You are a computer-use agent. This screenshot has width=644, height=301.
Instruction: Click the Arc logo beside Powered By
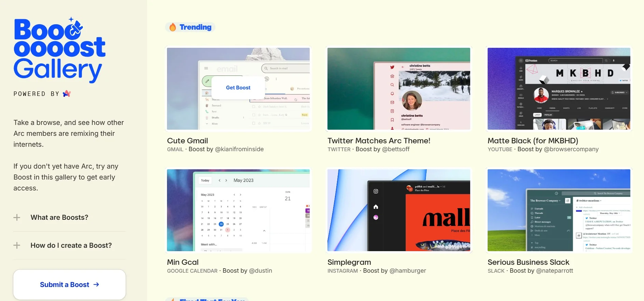click(x=67, y=94)
